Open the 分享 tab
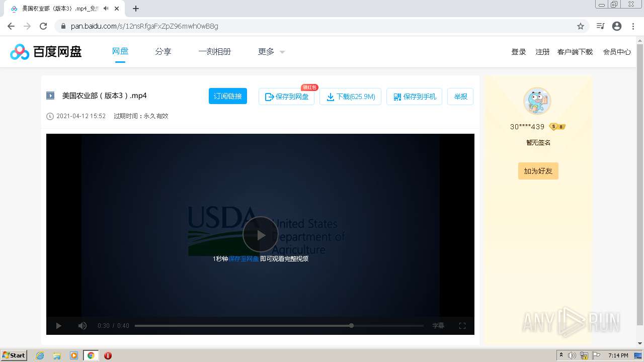This screenshot has width=644, height=362. (163, 51)
